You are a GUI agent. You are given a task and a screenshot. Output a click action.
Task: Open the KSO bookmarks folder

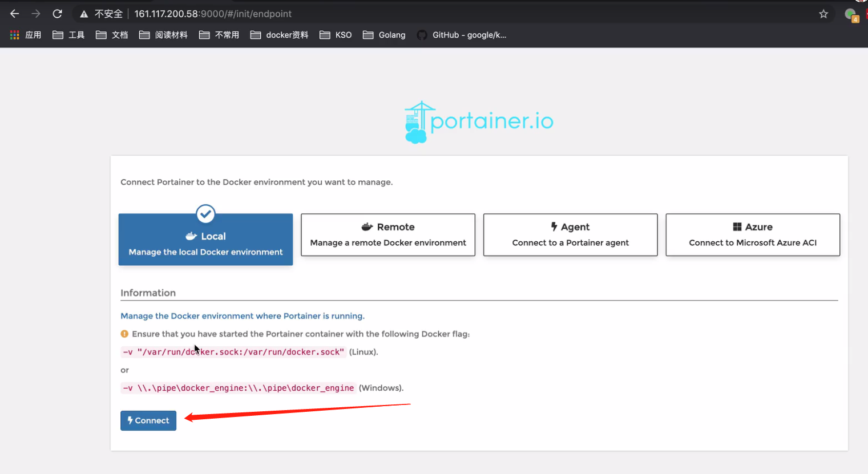336,35
